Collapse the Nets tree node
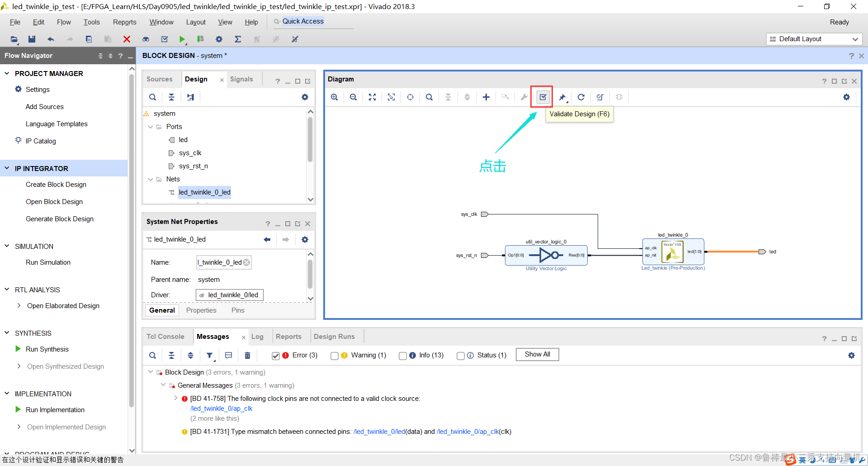 [x=151, y=179]
